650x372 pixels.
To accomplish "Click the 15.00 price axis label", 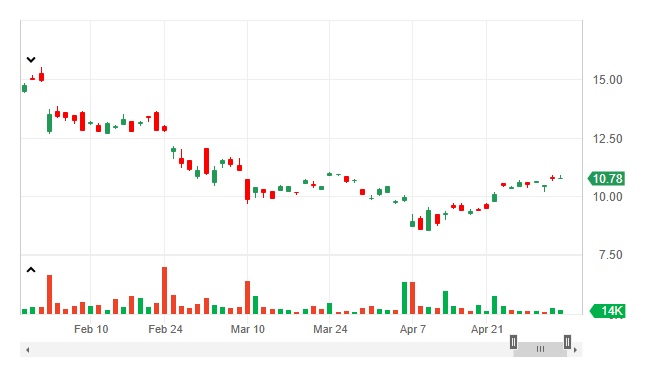I will click(x=607, y=80).
